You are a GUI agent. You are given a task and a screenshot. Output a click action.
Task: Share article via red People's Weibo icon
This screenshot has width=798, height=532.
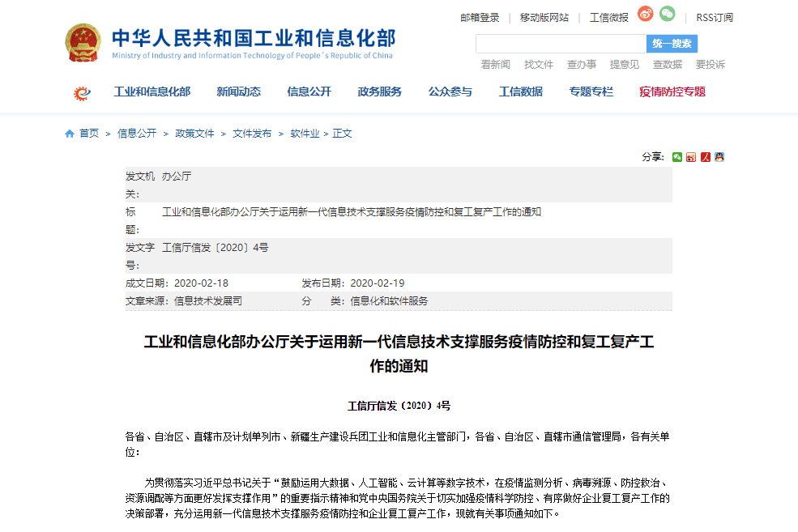tap(705, 157)
